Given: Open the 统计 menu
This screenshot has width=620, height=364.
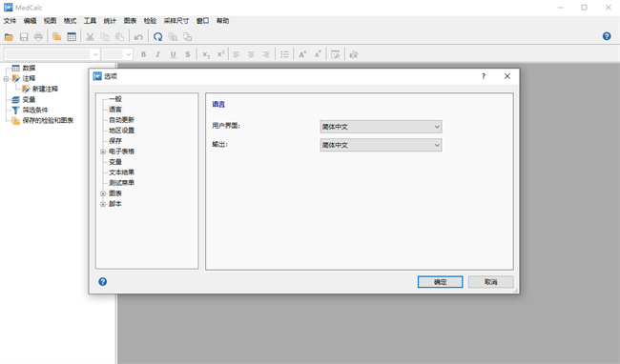Looking at the screenshot, I should [110, 21].
